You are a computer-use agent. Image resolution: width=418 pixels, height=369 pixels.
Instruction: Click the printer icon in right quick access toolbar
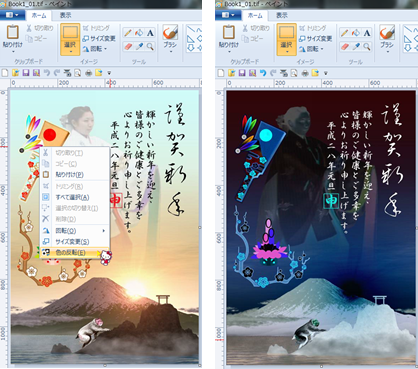click(305, 73)
